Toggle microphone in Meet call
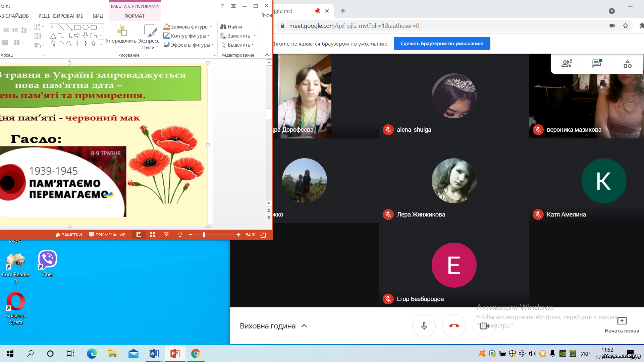The width and height of the screenshot is (644, 362). click(x=424, y=326)
